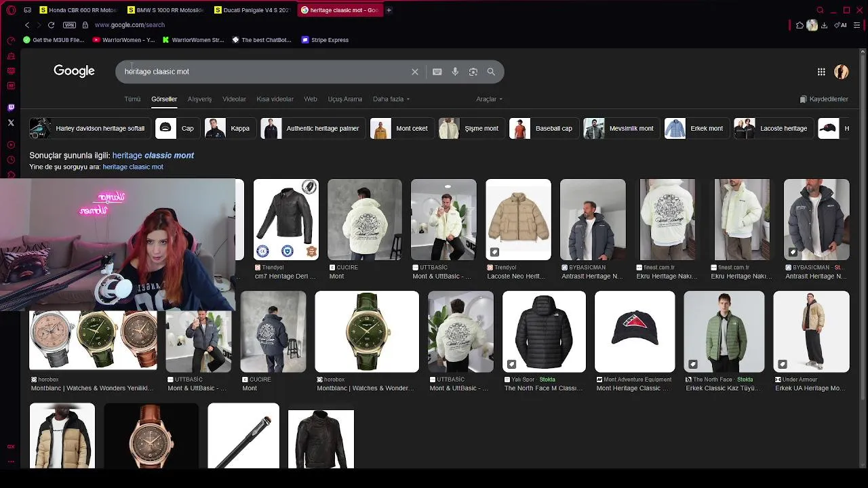Open the browser downloads panel
Image resolution: width=868 pixels, height=488 pixels.
tap(824, 25)
